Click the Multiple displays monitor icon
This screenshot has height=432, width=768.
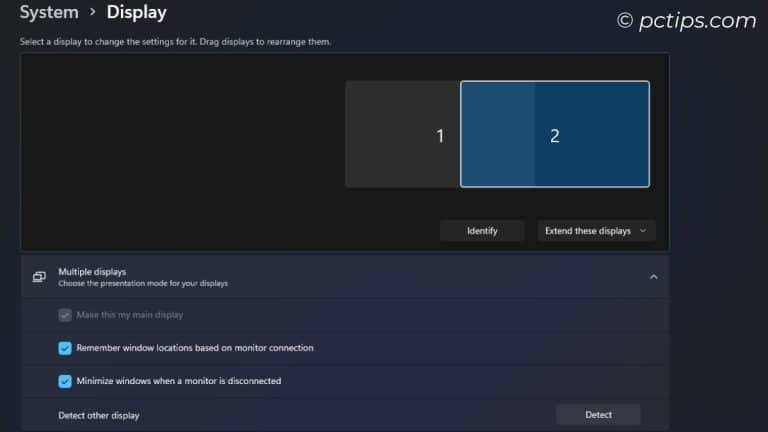[39, 277]
